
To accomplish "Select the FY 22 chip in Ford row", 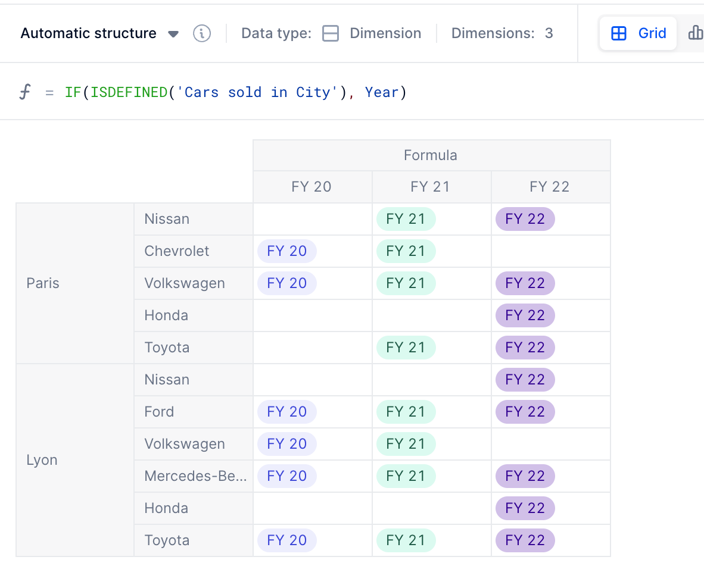I will point(525,412).
